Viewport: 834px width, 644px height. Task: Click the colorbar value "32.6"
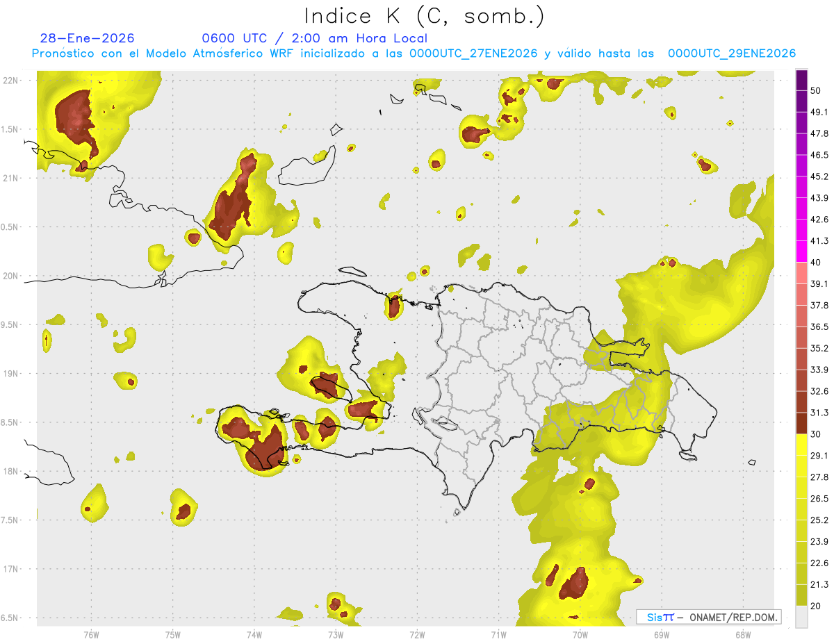[819, 391]
